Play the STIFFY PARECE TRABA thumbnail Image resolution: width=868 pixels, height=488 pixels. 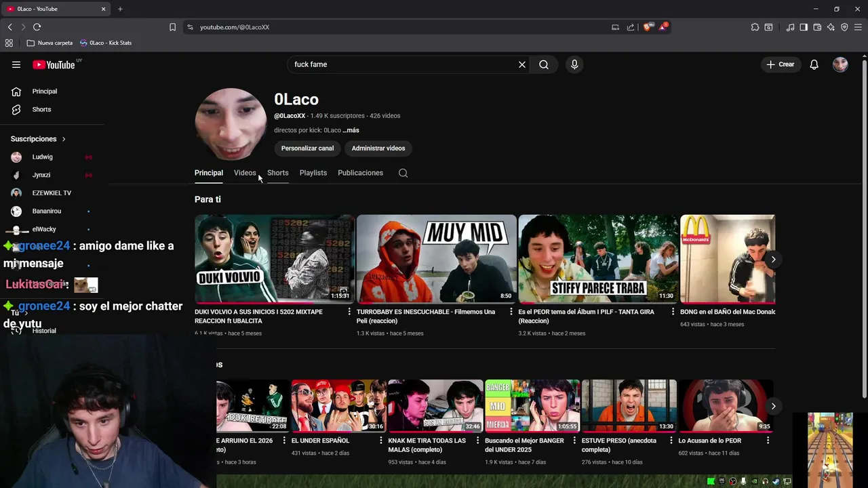597,259
